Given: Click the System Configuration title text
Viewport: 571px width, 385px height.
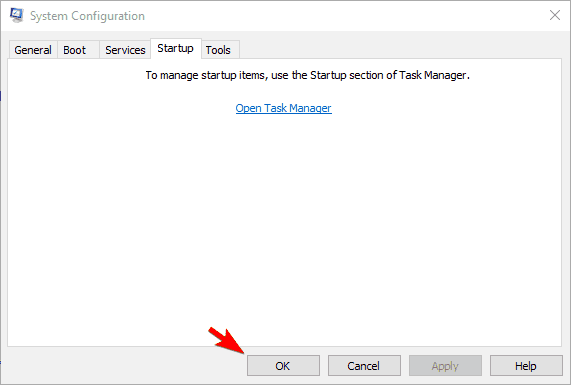Looking at the screenshot, I should click(87, 16).
